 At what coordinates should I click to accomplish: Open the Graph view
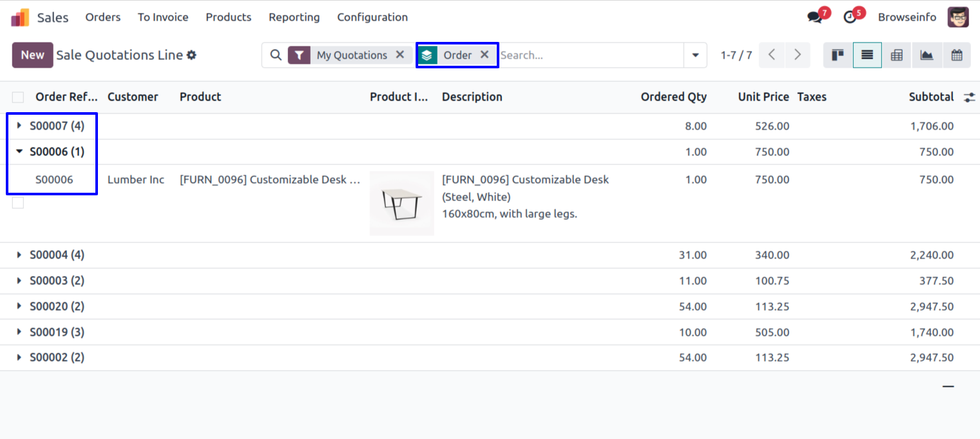(927, 55)
